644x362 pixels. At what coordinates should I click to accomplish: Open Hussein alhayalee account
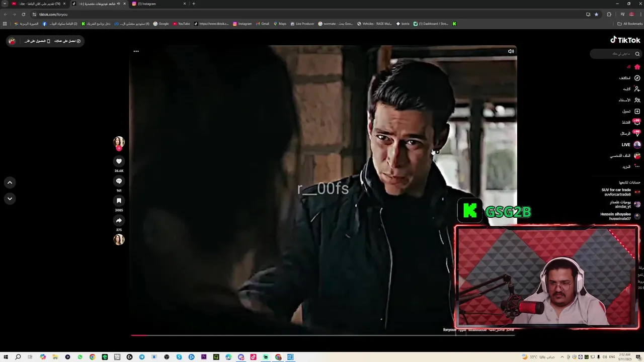click(620, 216)
